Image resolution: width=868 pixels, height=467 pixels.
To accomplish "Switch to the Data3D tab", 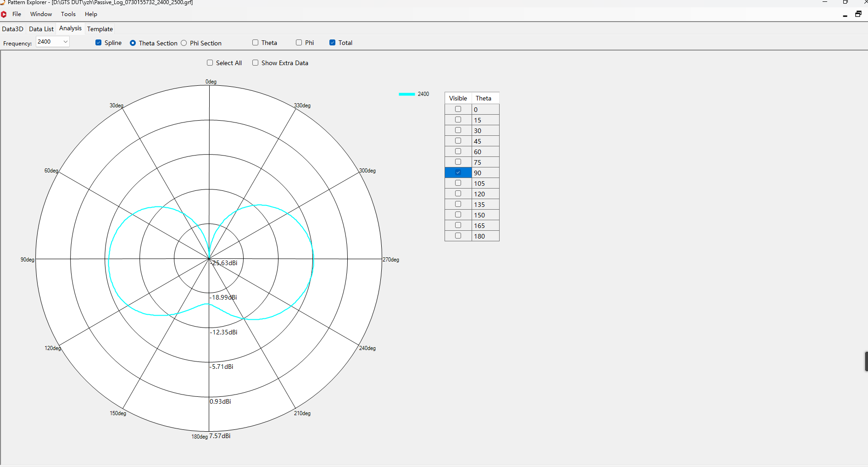I will (13, 29).
